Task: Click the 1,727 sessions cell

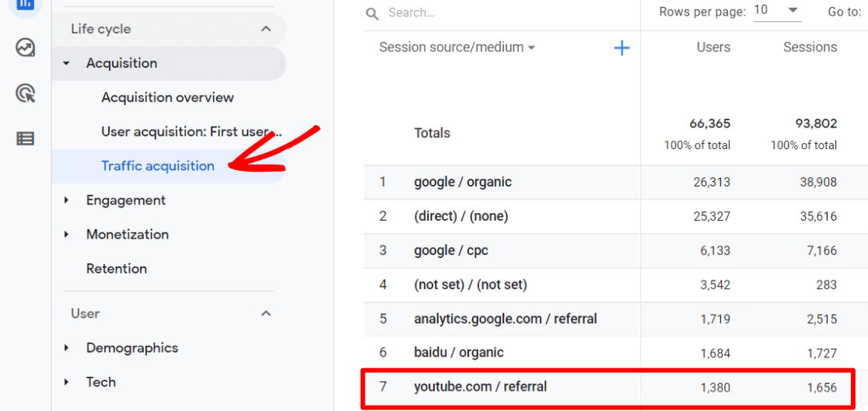Action: (x=821, y=353)
